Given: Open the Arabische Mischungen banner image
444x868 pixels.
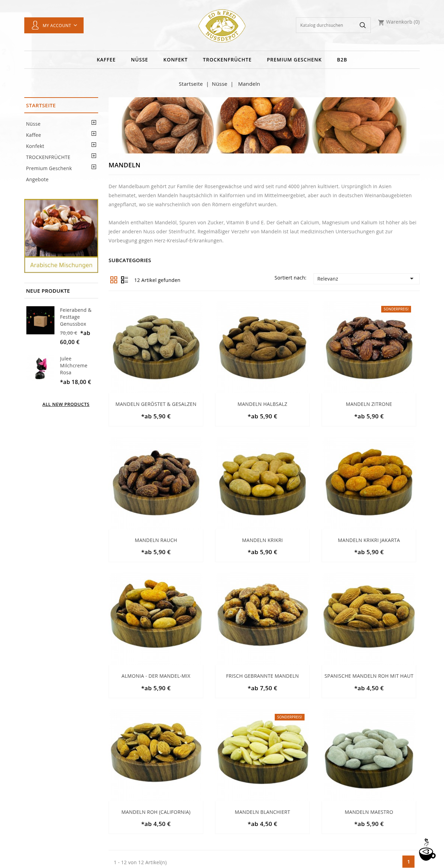Looking at the screenshot, I should pyautogui.click(x=61, y=236).
